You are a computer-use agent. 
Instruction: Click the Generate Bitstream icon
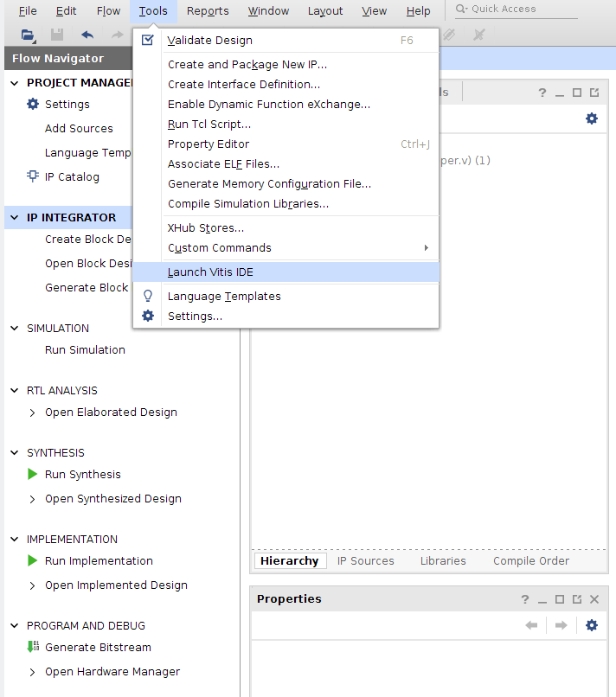pos(33,647)
